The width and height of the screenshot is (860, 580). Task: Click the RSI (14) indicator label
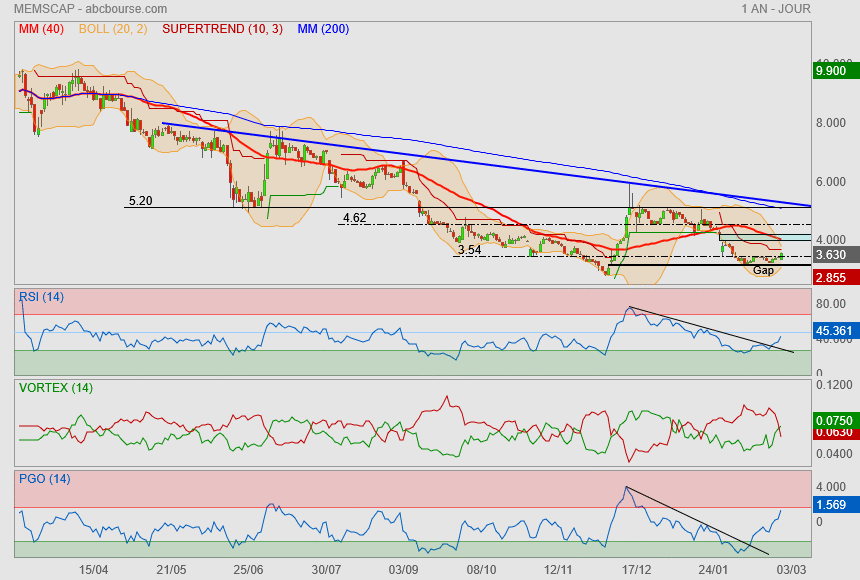41,297
